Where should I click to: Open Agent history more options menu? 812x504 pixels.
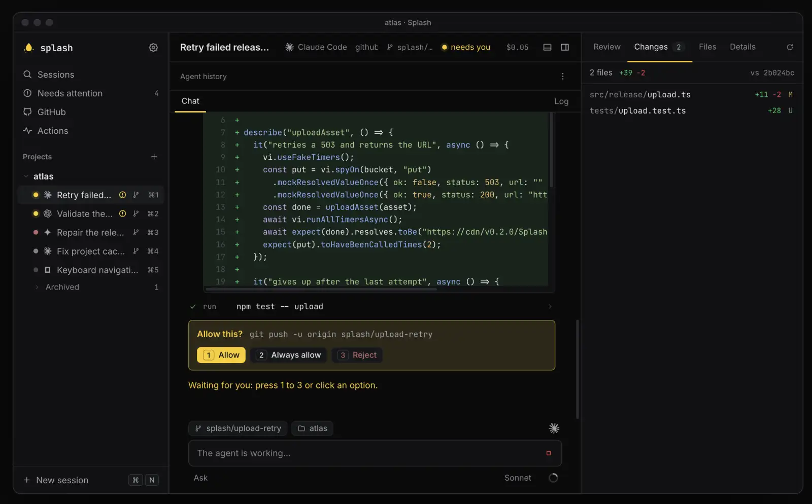562,77
